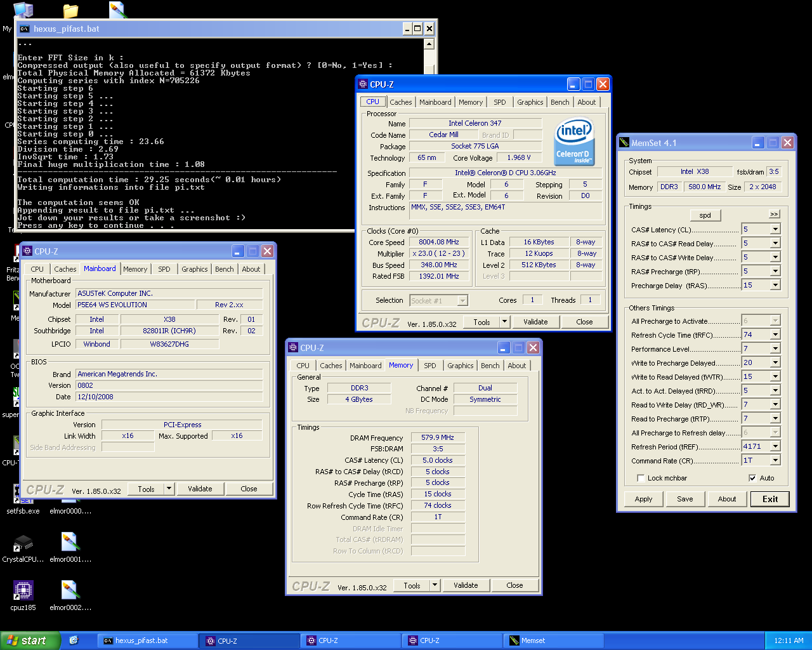This screenshot has width=812, height=650.
Task: Open the Command Rate (CR) dropdown
Action: coord(775,460)
